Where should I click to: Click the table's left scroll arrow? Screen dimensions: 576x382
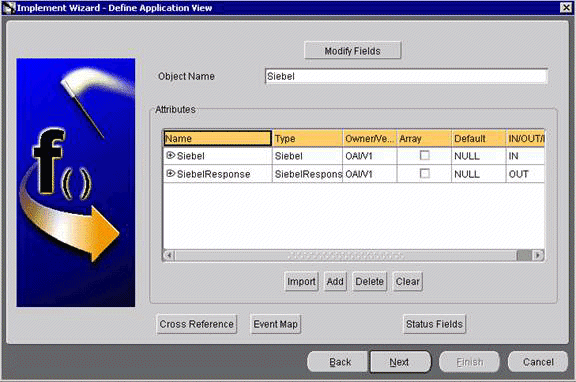(x=169, y=255)
